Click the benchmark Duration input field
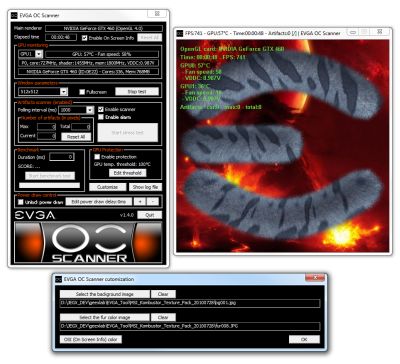 pyautogui.click(x=62, y=157)
